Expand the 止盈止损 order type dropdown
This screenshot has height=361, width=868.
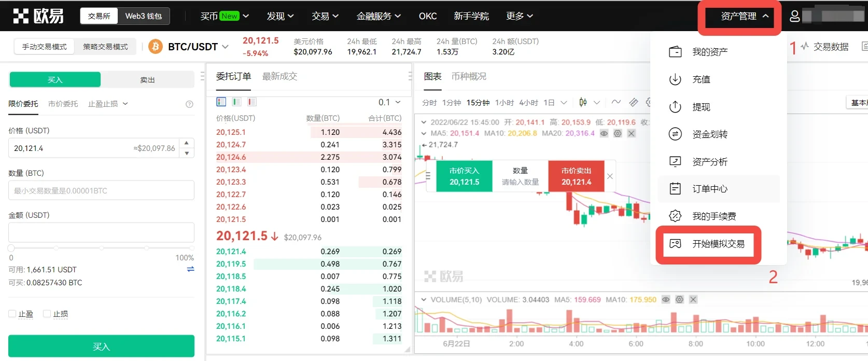click(108, 104)
